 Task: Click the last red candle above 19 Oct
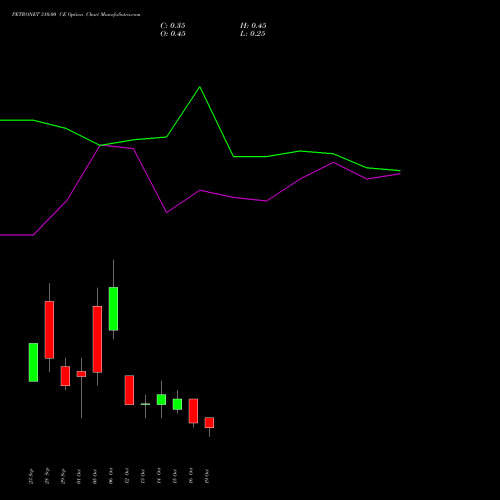click(209, 422)
